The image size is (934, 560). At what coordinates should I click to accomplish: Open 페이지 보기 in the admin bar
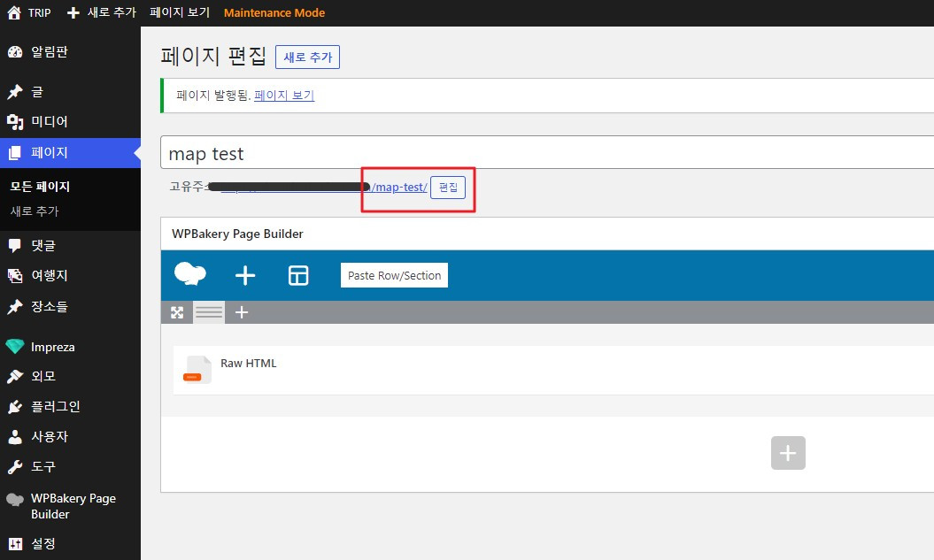(x=180, y=12)
